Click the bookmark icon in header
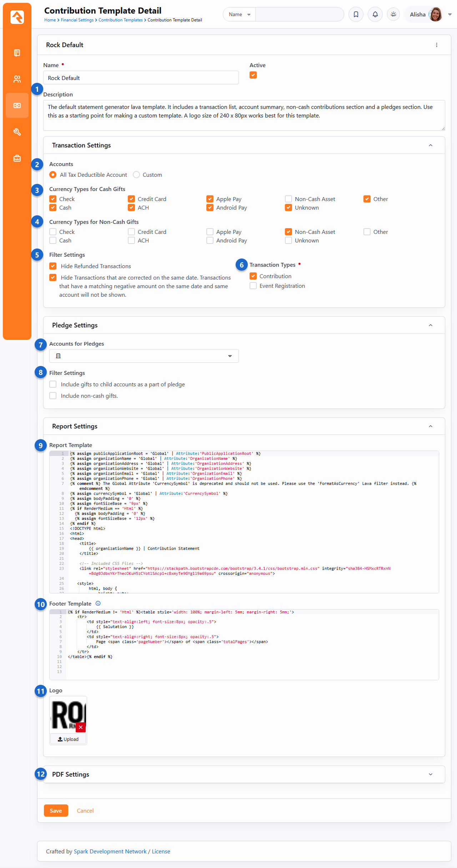The width and height of the screenshot is (457, 868). click(x=356, y=15)
